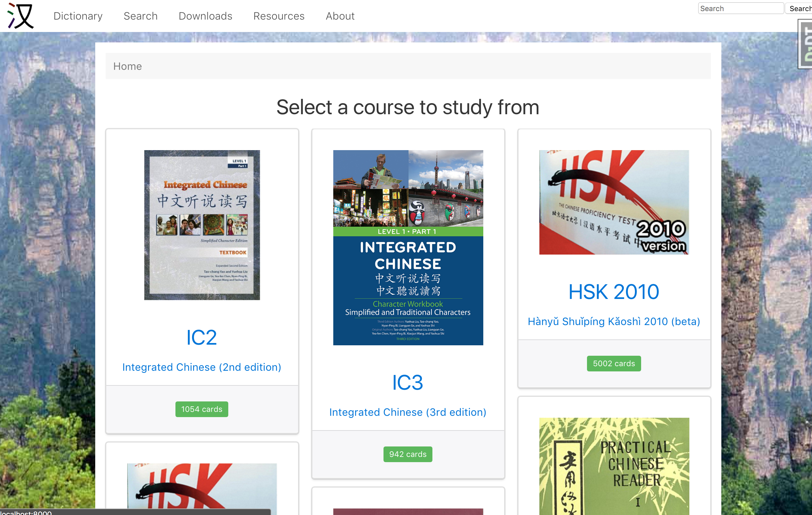Click the 1054 cards badge under IC2
Image resolution: width=812 pixels, height=515 pixels.
[202, 409]
